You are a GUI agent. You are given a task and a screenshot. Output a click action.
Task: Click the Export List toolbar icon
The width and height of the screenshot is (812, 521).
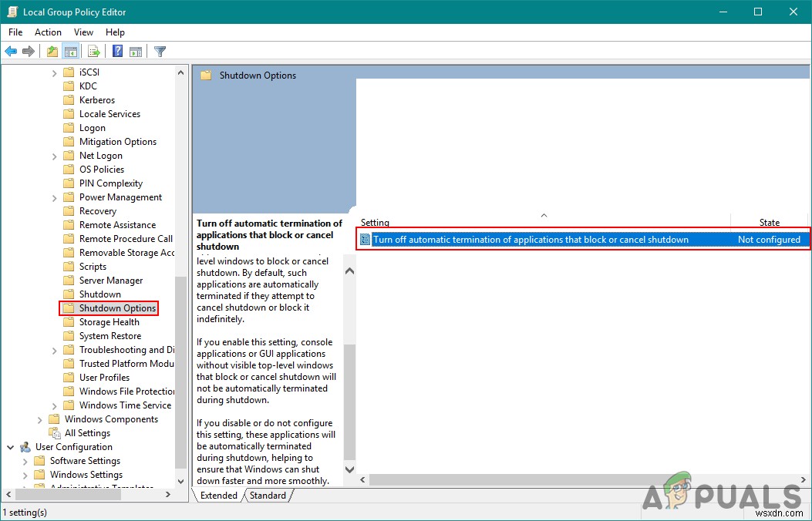point(94,51)
